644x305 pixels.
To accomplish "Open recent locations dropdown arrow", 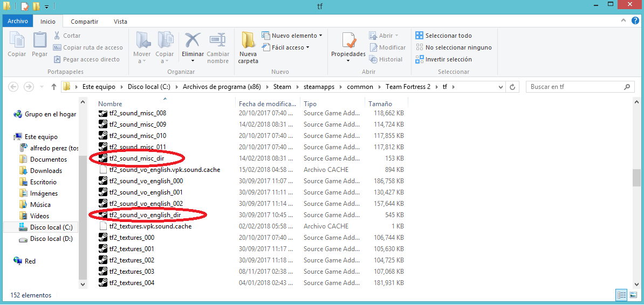I will pos(42,87).
